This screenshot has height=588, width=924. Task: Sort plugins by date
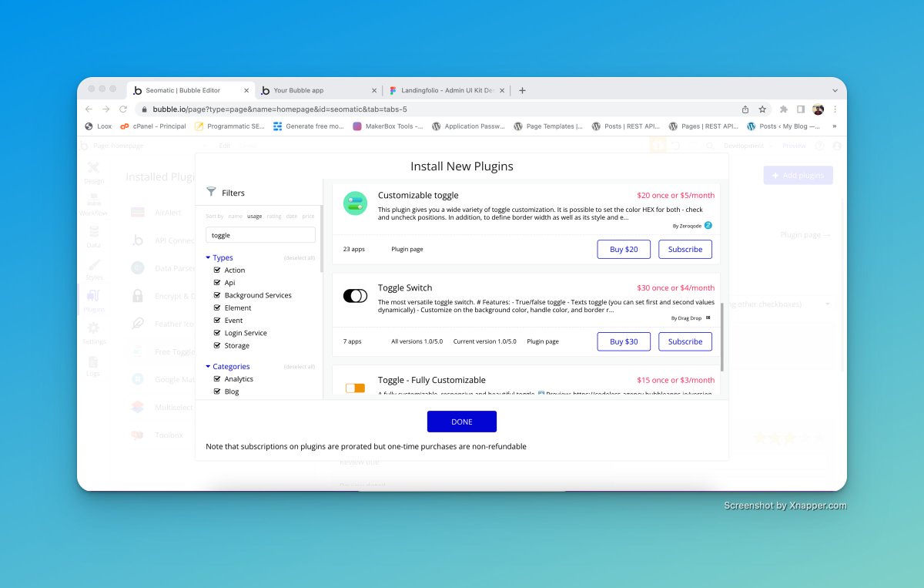click(292, 217)
